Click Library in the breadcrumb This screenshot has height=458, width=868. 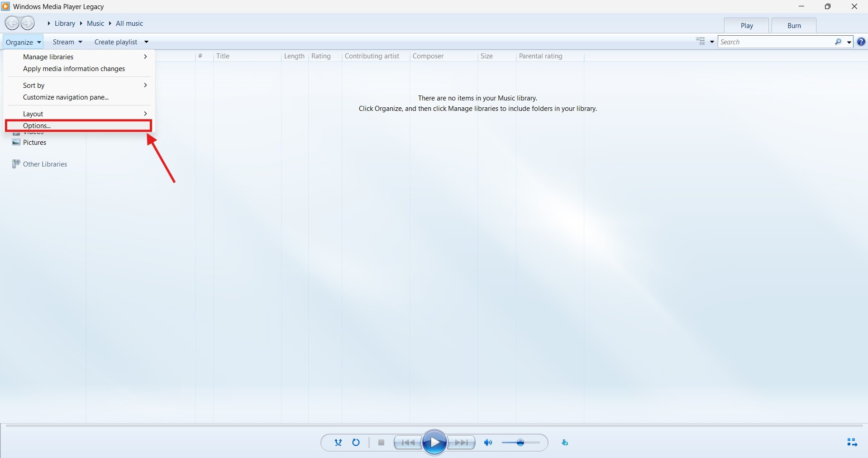(x=65, y=23)
